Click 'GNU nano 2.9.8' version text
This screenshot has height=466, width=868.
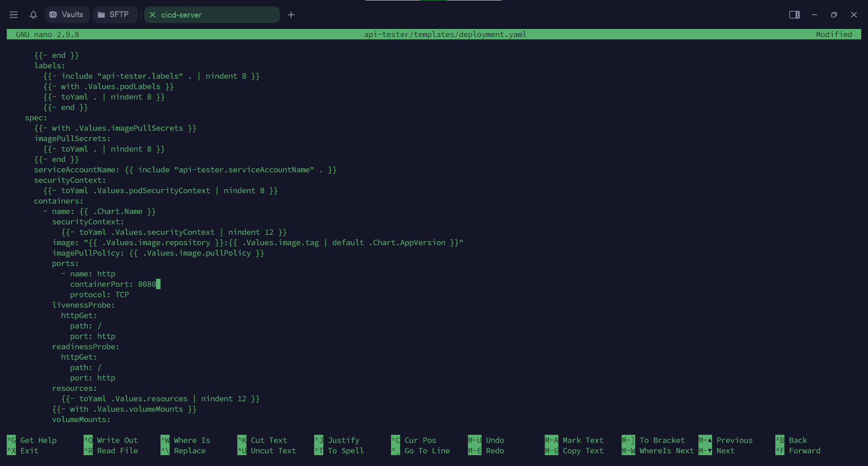point(47,34)
